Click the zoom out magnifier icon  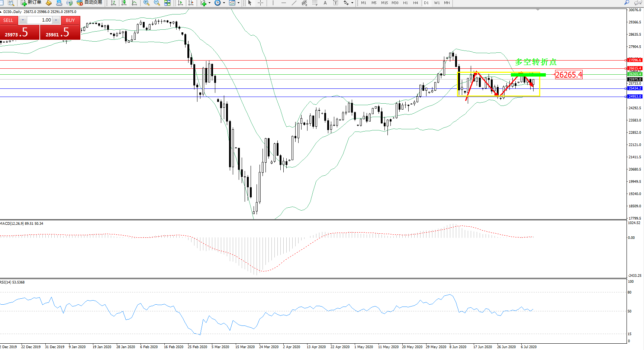click(157, 3)
